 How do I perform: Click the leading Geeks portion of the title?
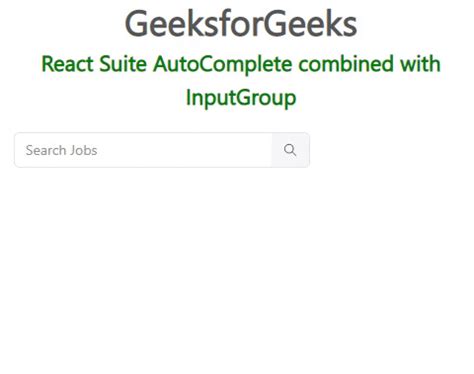click(175, 24)
